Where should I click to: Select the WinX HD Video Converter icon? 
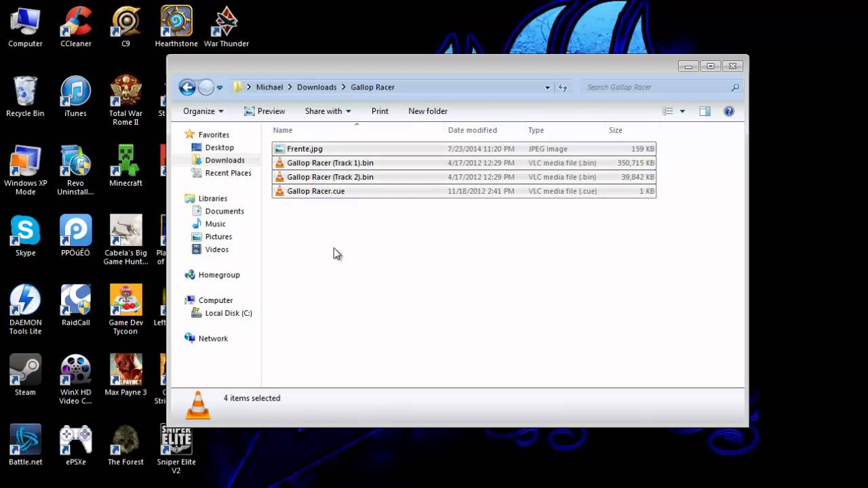(x=75, y=380)
